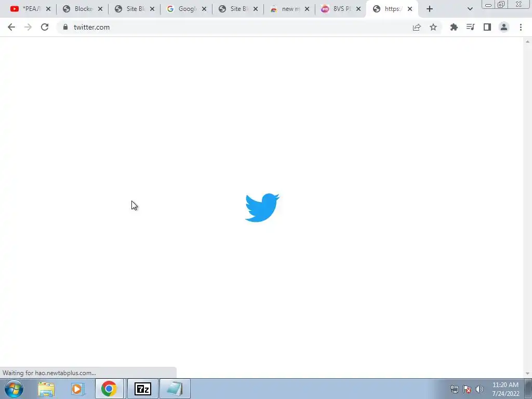Close the new m tab
The height and width of the screenshot is (399, 532).
click(307, 9)
